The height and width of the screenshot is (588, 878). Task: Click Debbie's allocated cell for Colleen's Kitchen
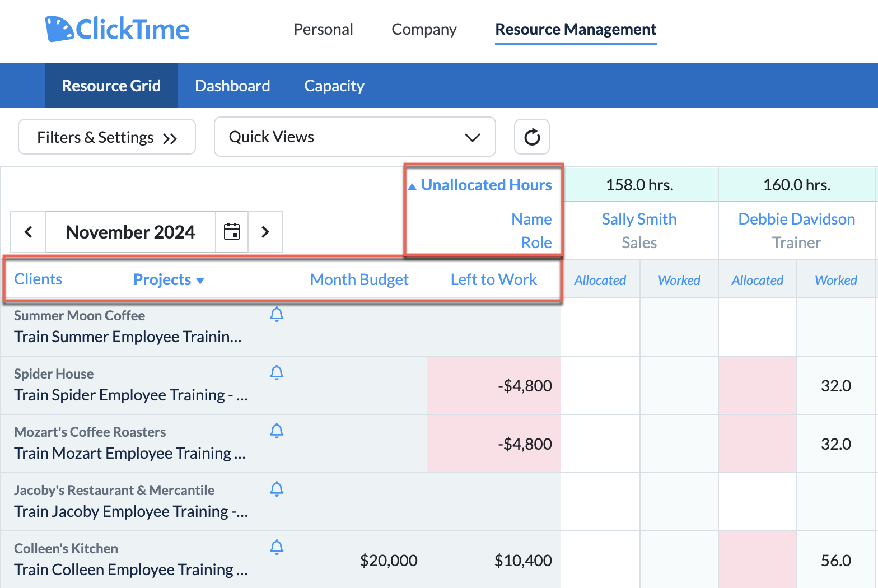tap(758, 560)
